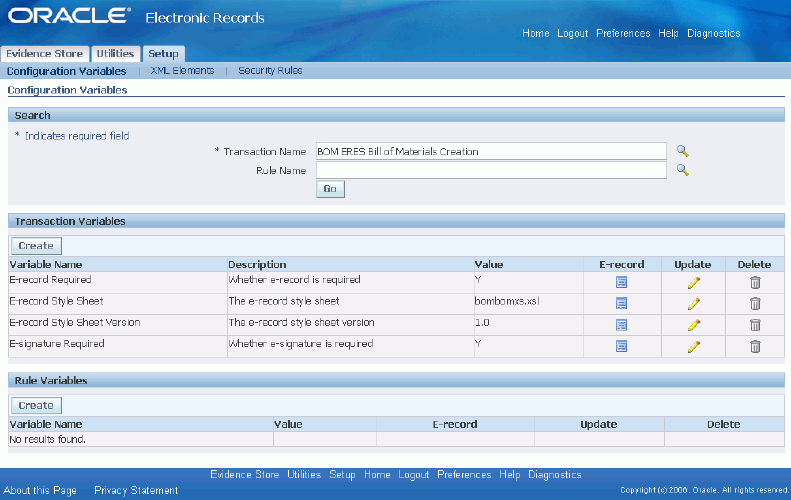Image resolution: width=791 pixels, height=500 pixels.
Task: Delete E-signature Required trash icon
Action: [x=755, y=347]
